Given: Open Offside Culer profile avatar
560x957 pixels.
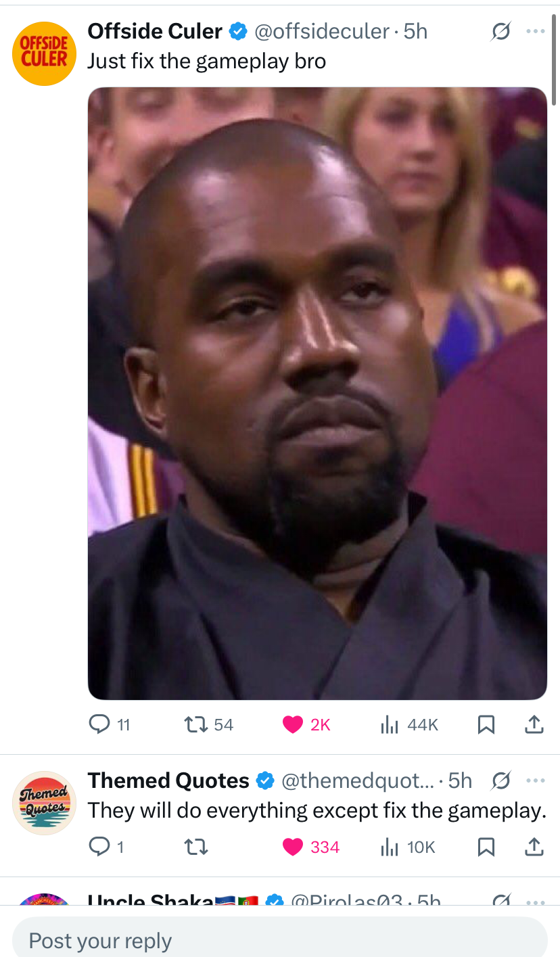Looking at the screenshot, I should 45,53.
